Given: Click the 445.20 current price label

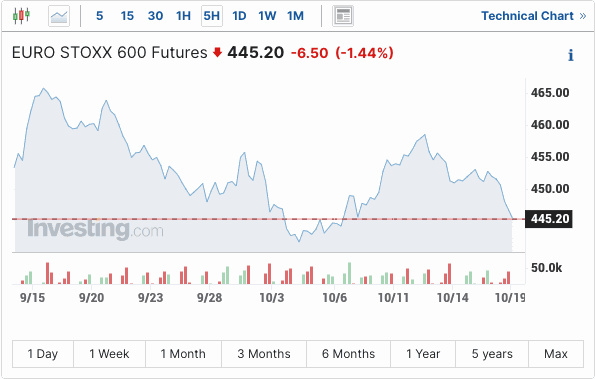Looking at the screenshot, I should click(x=255, y=53).
